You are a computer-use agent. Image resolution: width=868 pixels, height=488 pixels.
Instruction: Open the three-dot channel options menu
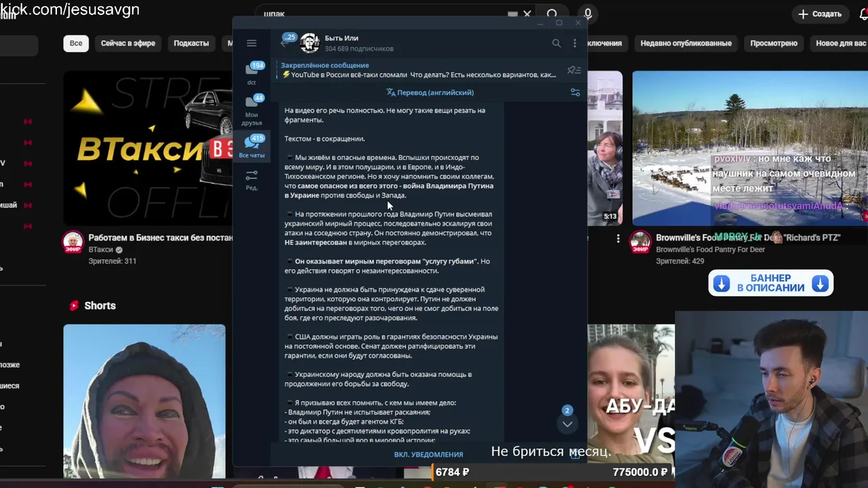[x=575, y=43]
